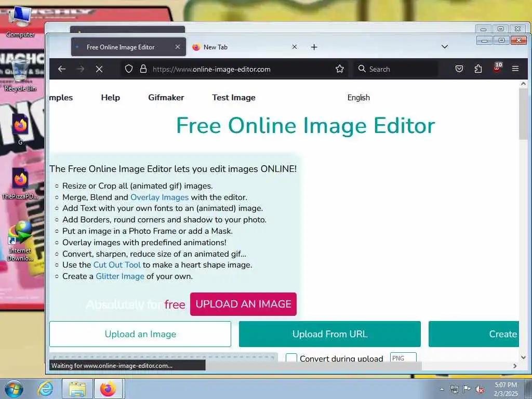Open Action Center flag icon
Viewport: 532px width, 399px height.
[x=467, y=389]
